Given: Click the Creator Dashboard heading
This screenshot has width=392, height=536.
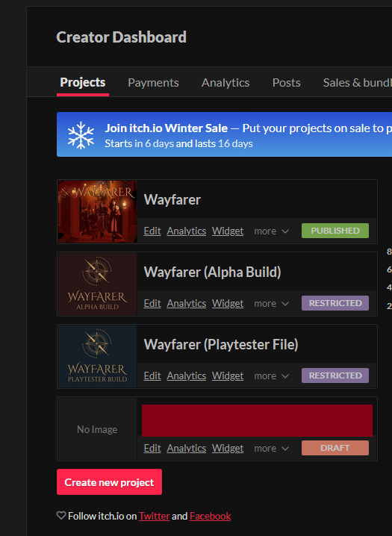Looking at the screenshot, I should (121, 37).
